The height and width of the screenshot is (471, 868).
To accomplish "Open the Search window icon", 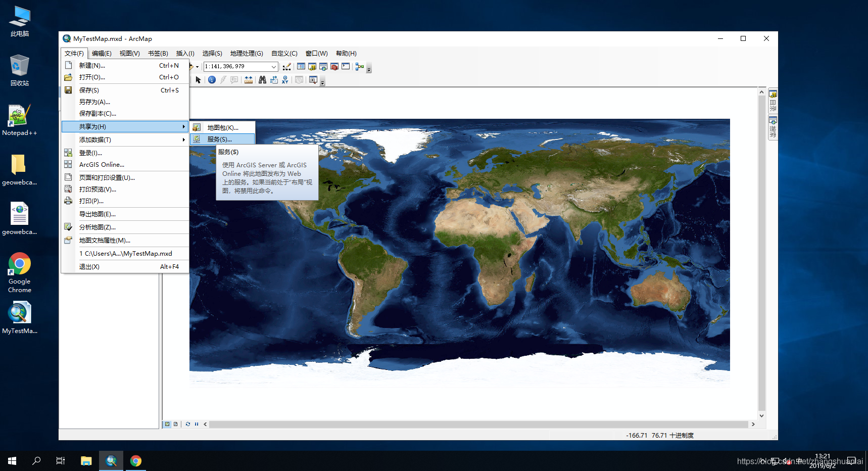I will coord(323,67).
